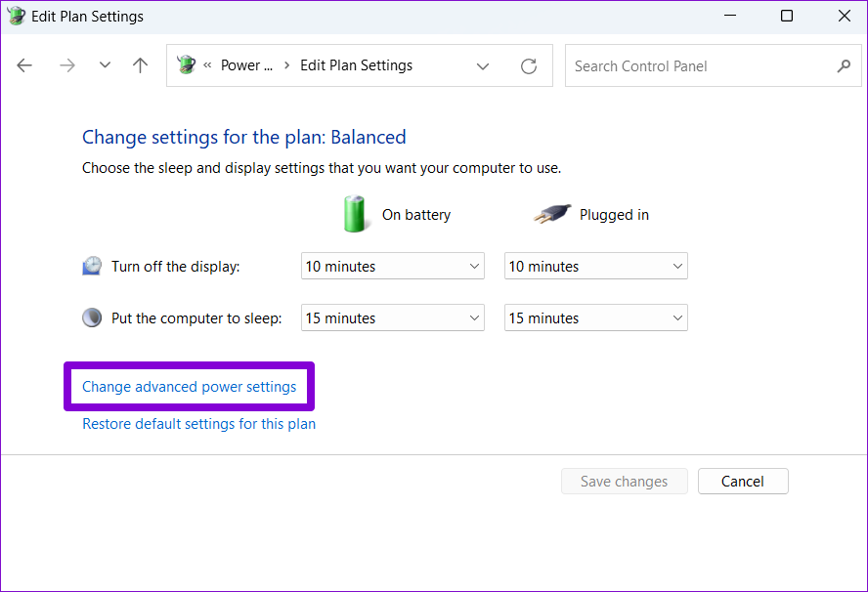Viewport: 868px width, 592px height.
Task: Click the power plan icon in the address bar
Action: tap(186, 64)
